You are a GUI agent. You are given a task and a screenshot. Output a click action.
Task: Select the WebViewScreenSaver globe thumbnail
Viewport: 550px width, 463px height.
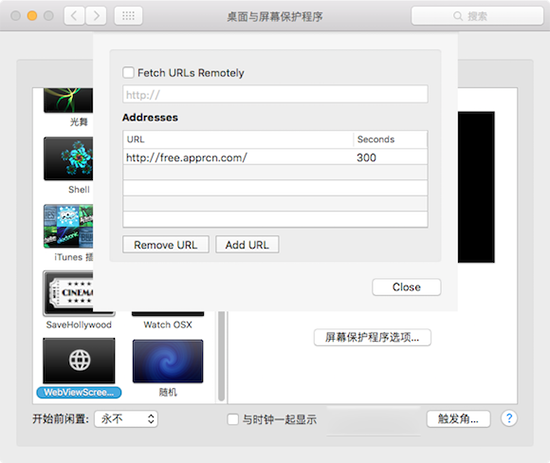tap(79, 361)
